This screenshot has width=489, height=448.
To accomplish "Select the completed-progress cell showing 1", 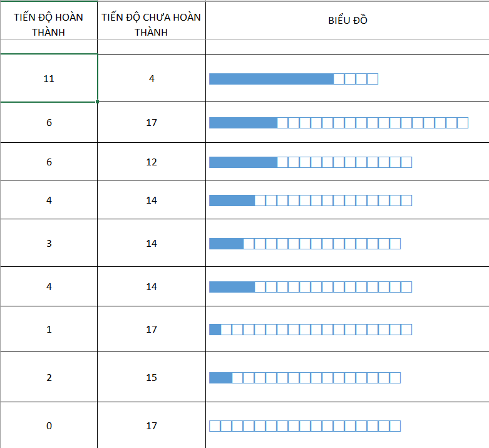I will coord(49,330).
